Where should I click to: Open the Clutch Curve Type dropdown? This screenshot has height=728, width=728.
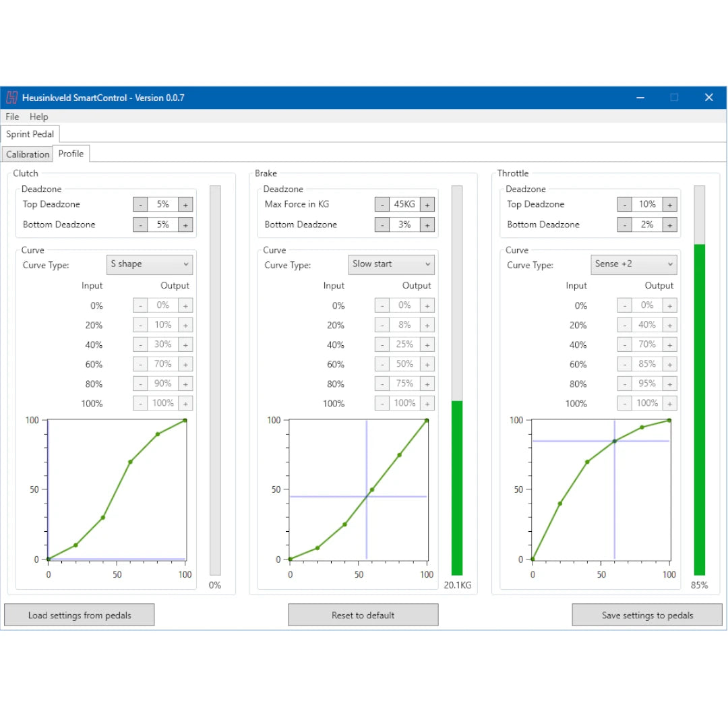click(x=150, y=264)
